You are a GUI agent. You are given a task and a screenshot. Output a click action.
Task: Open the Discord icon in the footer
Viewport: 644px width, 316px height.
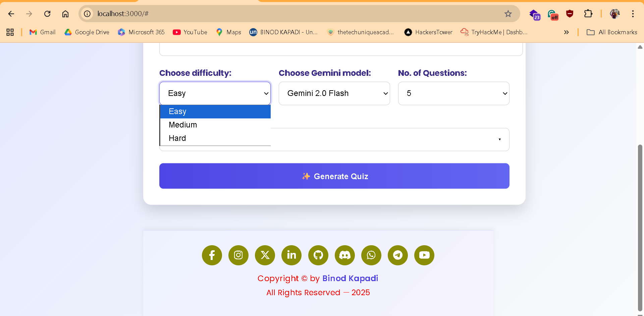pos(344,255)
